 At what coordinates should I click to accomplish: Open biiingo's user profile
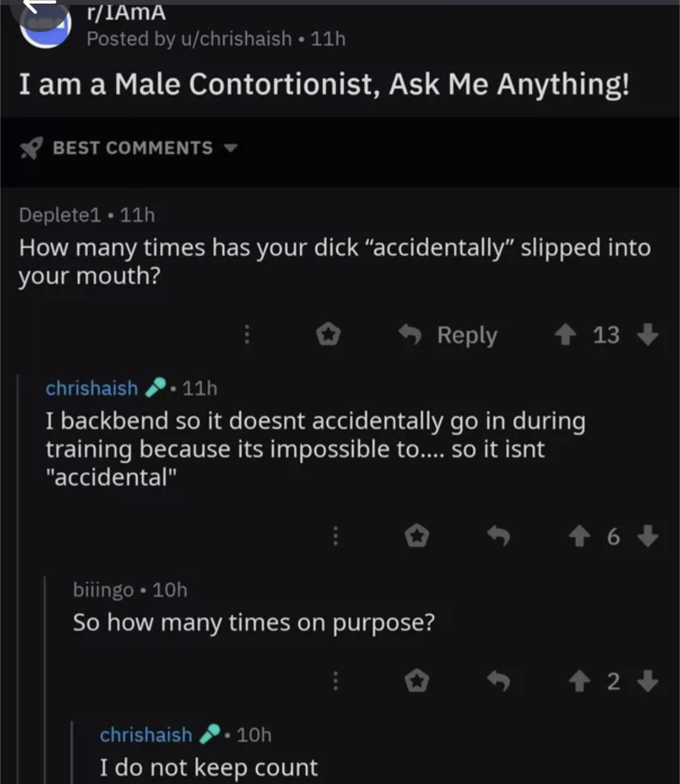click(x=103, y=590)
